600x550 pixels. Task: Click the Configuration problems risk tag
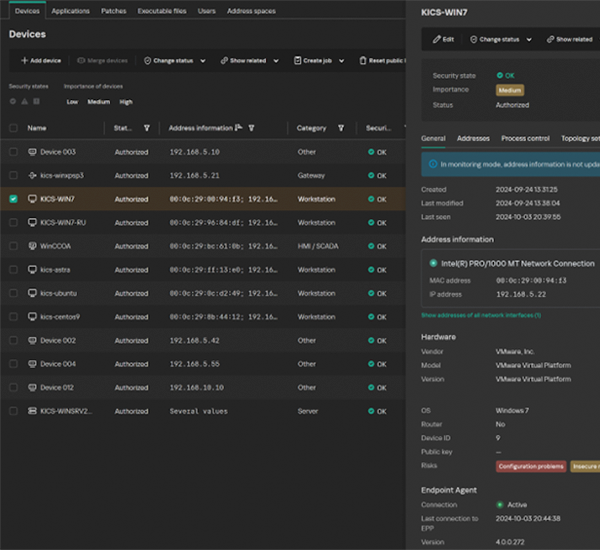(531, 466)
